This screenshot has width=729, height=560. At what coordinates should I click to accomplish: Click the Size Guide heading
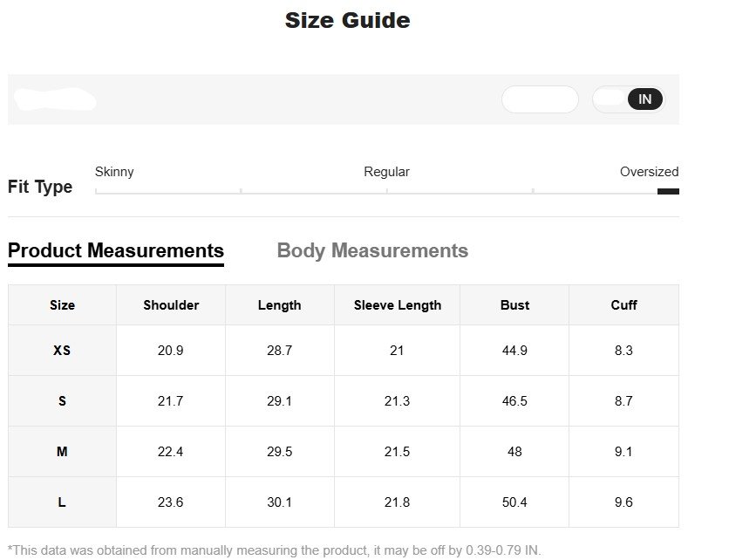pos(347,20)
